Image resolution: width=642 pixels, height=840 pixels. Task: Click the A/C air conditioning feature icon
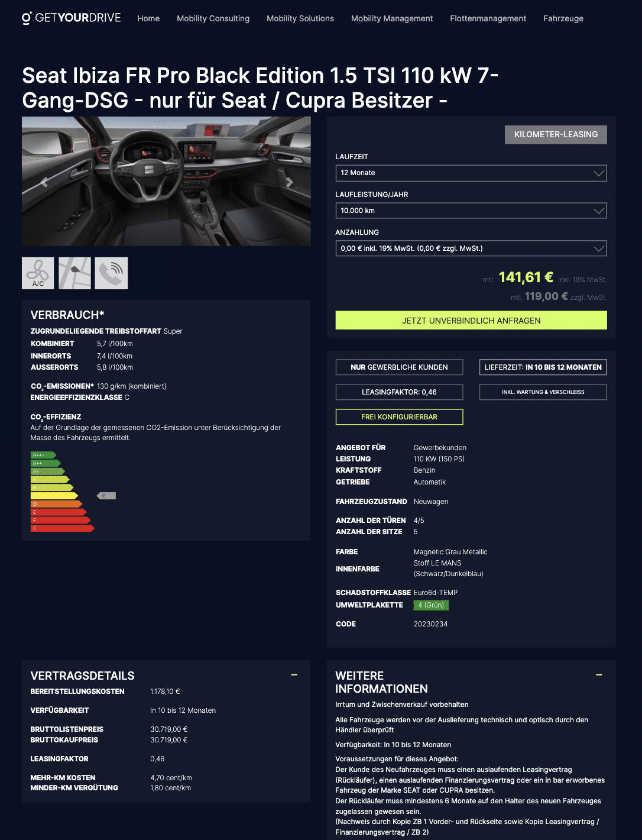(38, 273)
